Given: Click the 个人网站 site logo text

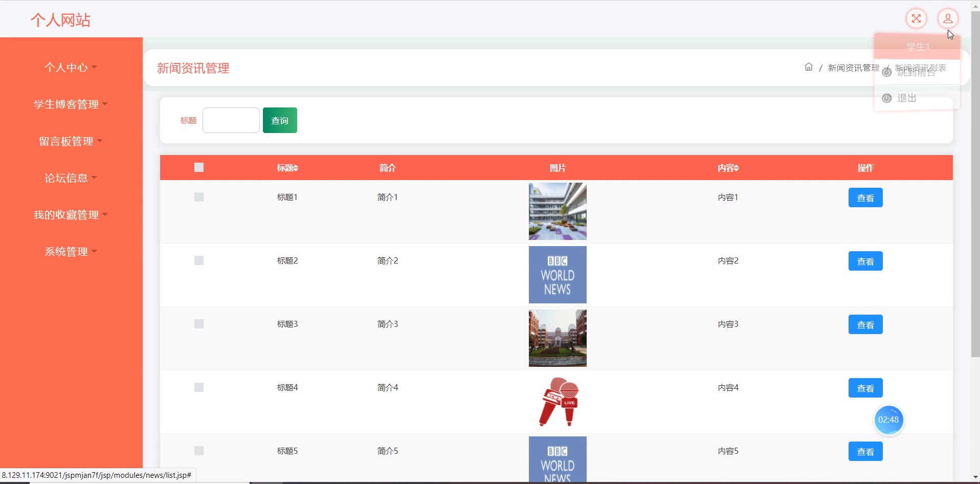Looking at the screenshot, I should [x=60, y=20].
